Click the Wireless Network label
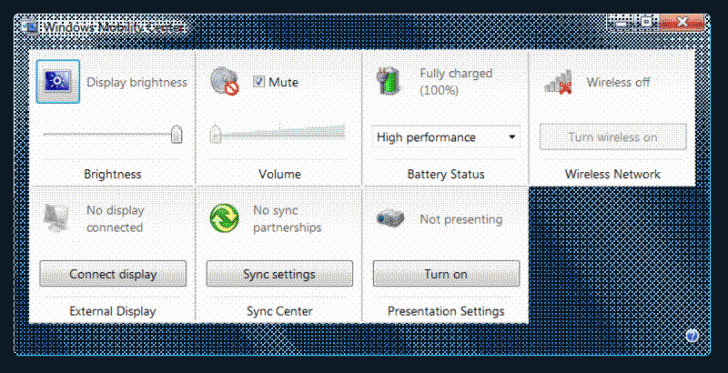728x373 pixels. [x=612, y=174]
